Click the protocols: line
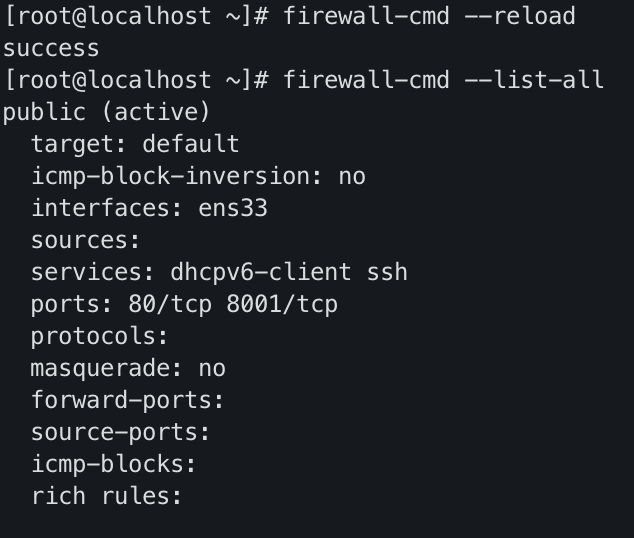Image resolution: width=634 pixels, height=538 pixels. point(100,336)
